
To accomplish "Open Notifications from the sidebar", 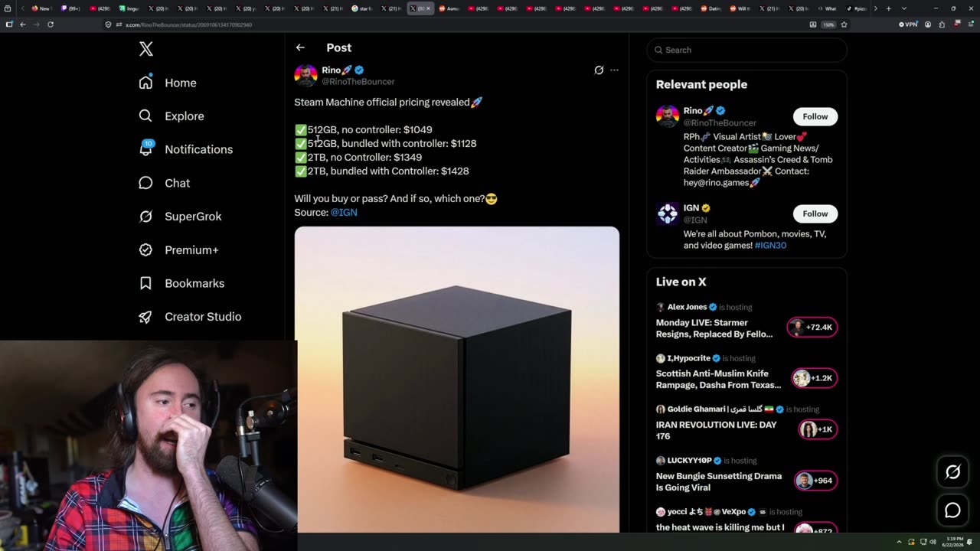I will click(x=186, y=149).
